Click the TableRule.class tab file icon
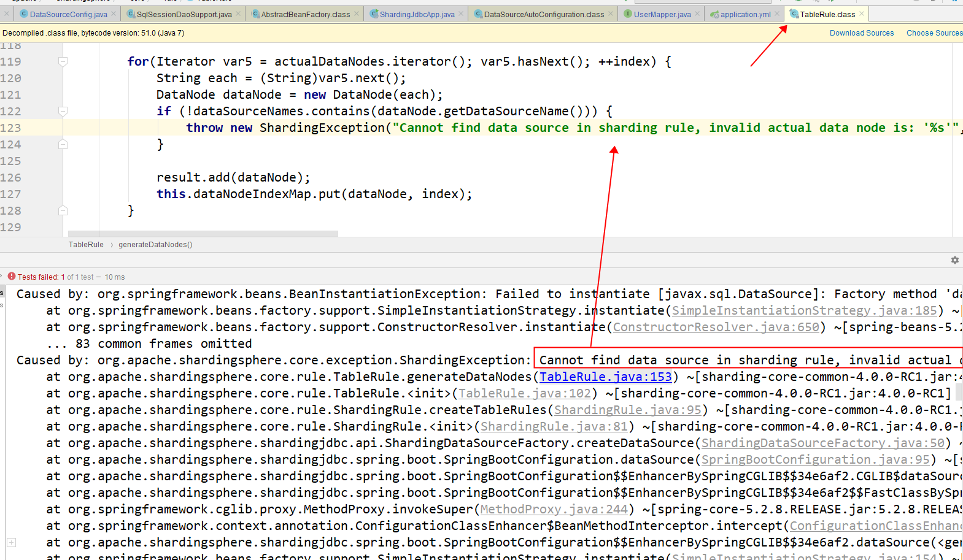This screenshot has width=963, height=560. pos(794,13)
